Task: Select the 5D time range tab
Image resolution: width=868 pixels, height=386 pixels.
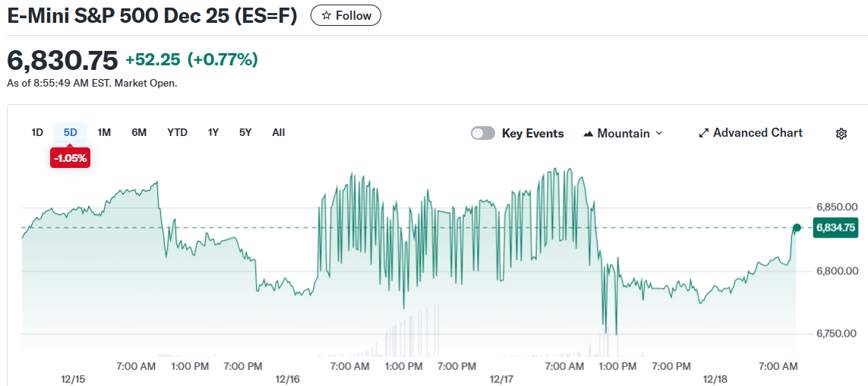Action: [x=71, y=132]
